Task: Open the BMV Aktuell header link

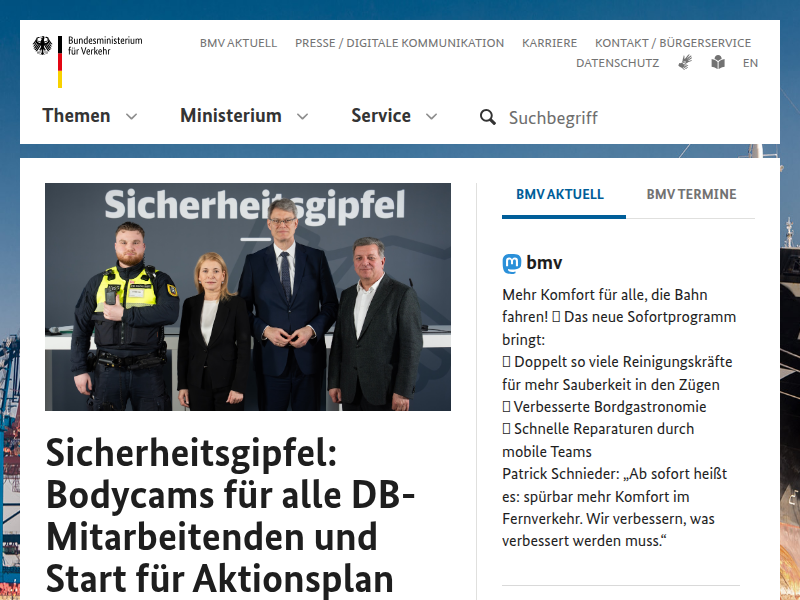Action: [x=238, y=43]
